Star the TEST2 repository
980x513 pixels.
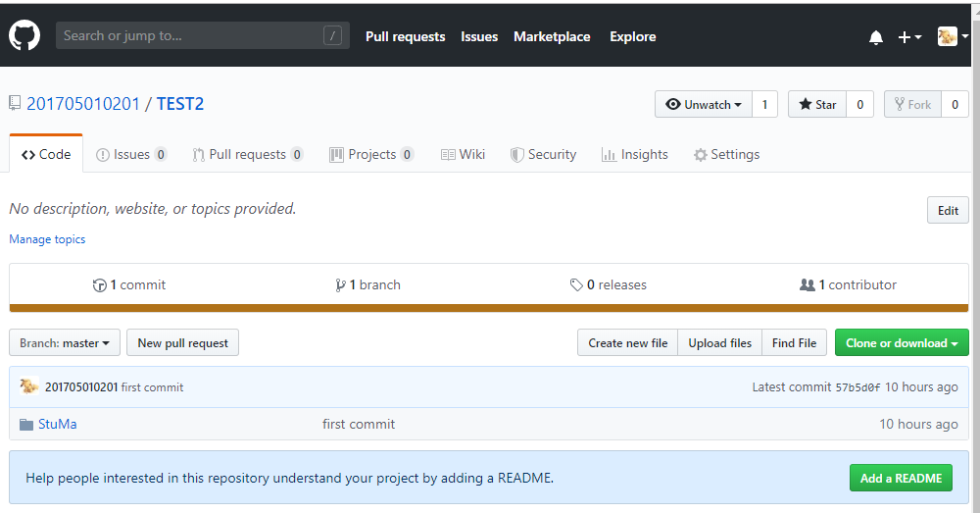[817, 105]
